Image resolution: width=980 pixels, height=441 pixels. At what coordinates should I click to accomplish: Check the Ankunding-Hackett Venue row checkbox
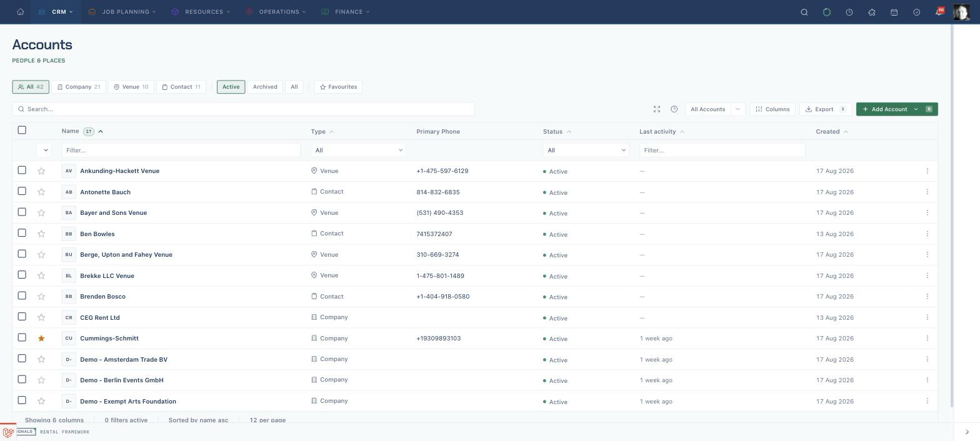coord(22,170)
